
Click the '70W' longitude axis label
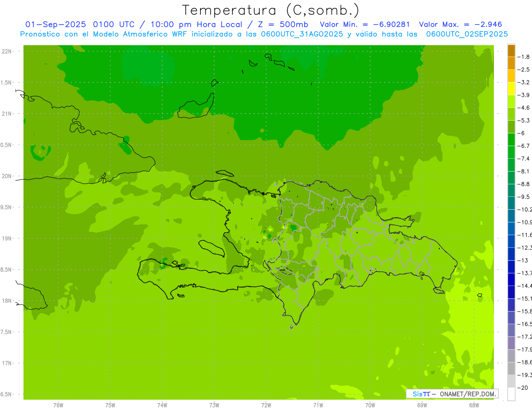pos(370,405)
